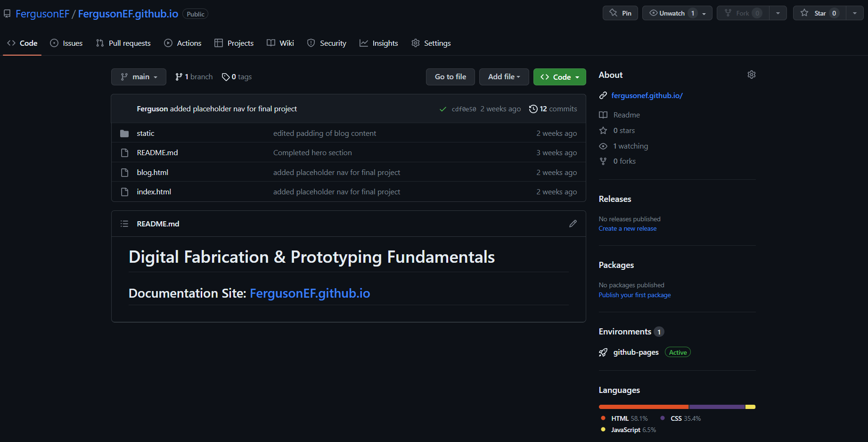The image size is (868, 442).
Task: Star this repository
Action: click(x=819, y=13)
